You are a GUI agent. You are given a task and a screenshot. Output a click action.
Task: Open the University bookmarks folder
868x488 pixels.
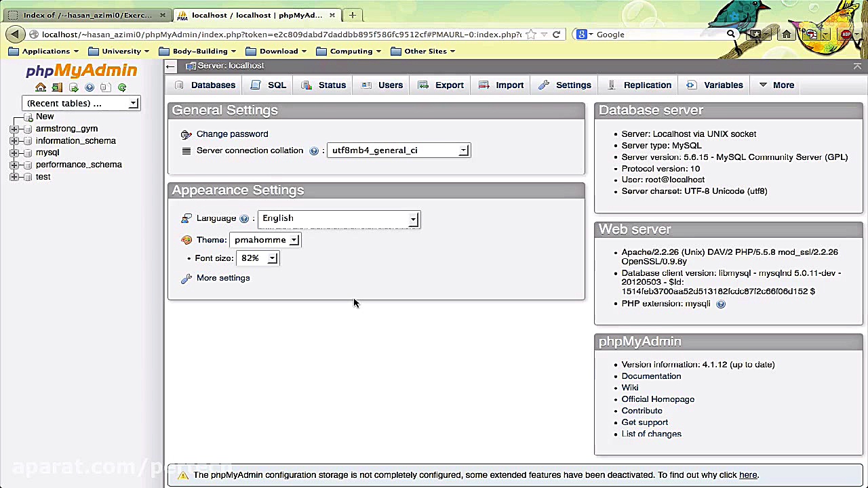[x=120, y=52]
